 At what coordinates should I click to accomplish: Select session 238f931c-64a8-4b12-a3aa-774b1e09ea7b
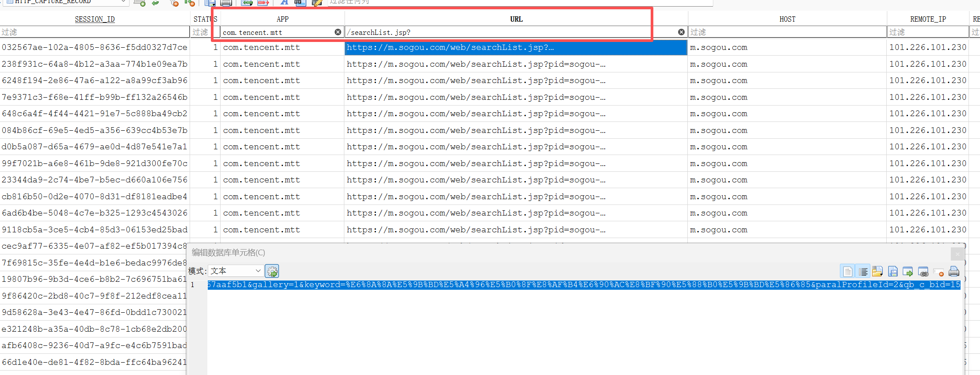(95, 64)
